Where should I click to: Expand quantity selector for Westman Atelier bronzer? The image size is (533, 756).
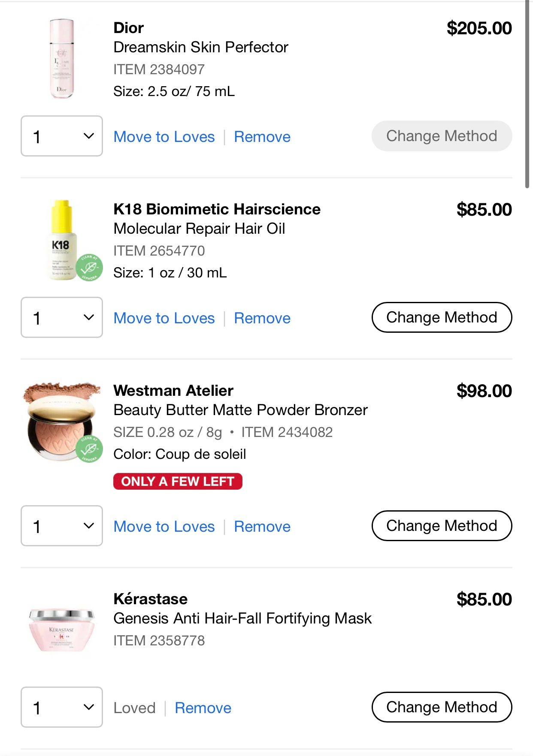tap(62, 526)
